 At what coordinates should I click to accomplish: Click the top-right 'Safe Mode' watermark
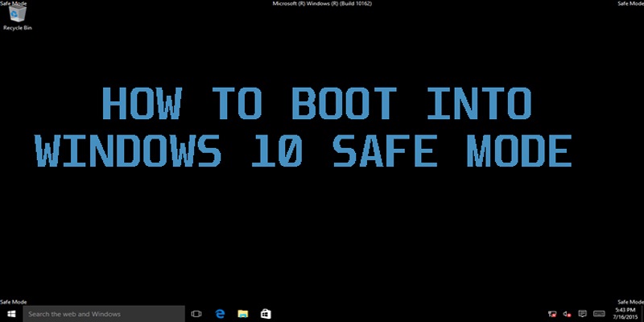pyautogui.click(x=630, y=3)
